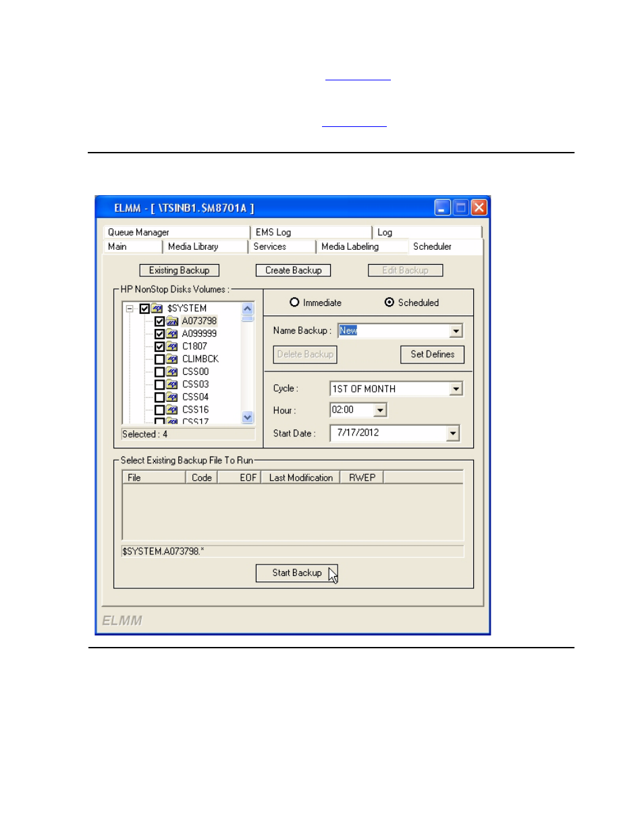Switch to the Services tab
This screenshot has width=644, height=834.
tap(281, 246)
